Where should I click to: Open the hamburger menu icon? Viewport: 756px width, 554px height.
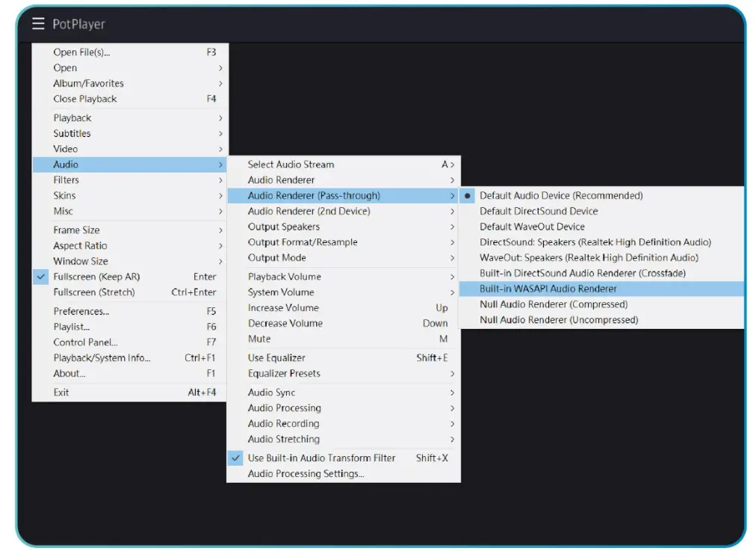pos(38,23)
